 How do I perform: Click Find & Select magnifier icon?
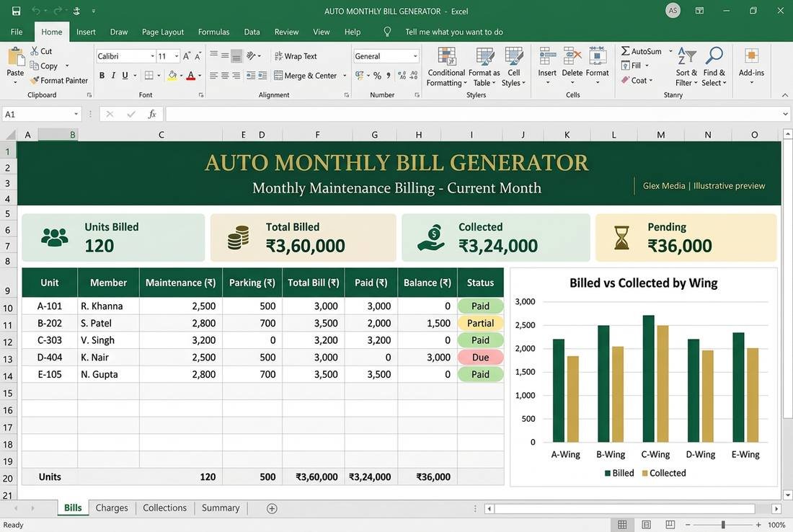click(x=714, y=56)
